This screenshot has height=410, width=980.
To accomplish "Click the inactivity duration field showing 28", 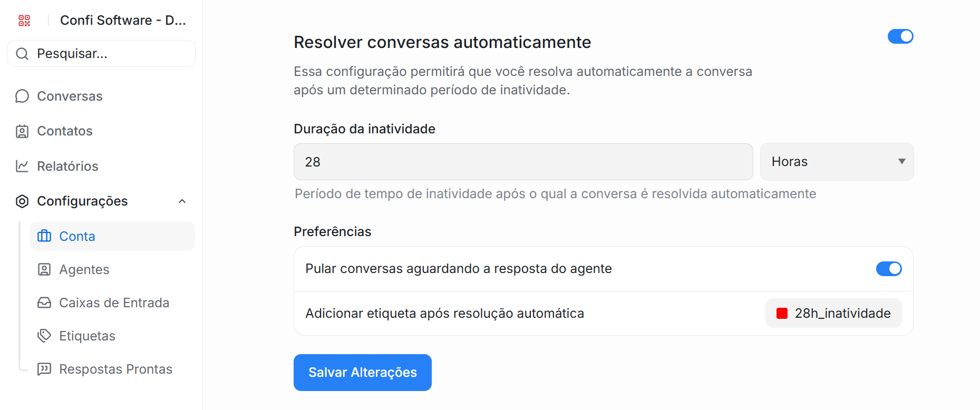I will tap(523, 162).
